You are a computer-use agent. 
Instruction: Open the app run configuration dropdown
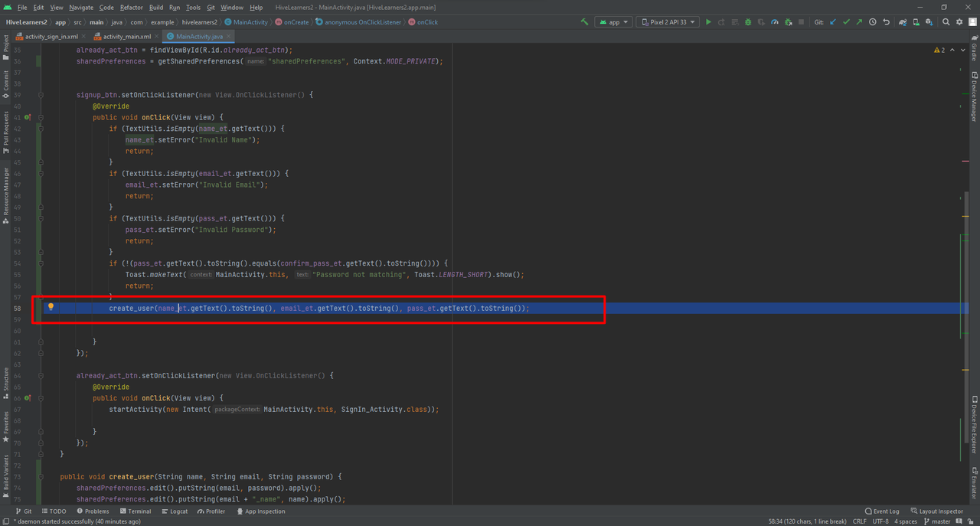(x=614, y=22)
